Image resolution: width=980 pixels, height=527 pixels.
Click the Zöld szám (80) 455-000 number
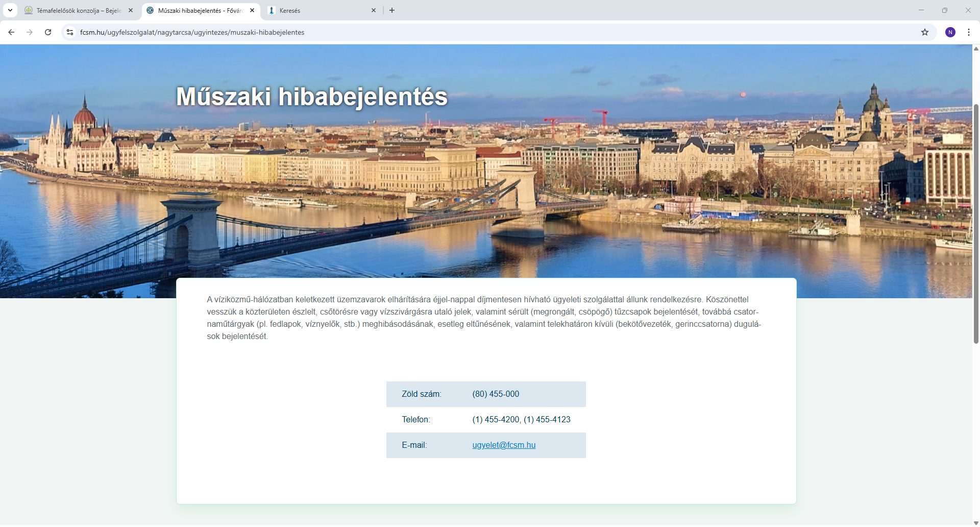pos(496,394)
